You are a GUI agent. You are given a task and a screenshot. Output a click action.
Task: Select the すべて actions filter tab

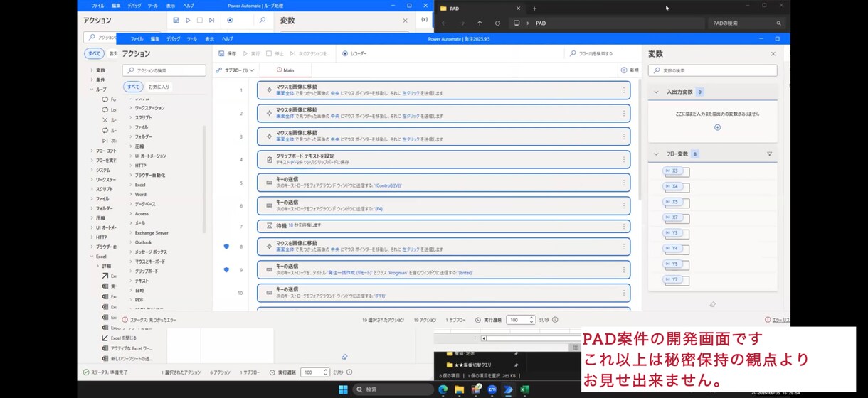coord(133,87)
